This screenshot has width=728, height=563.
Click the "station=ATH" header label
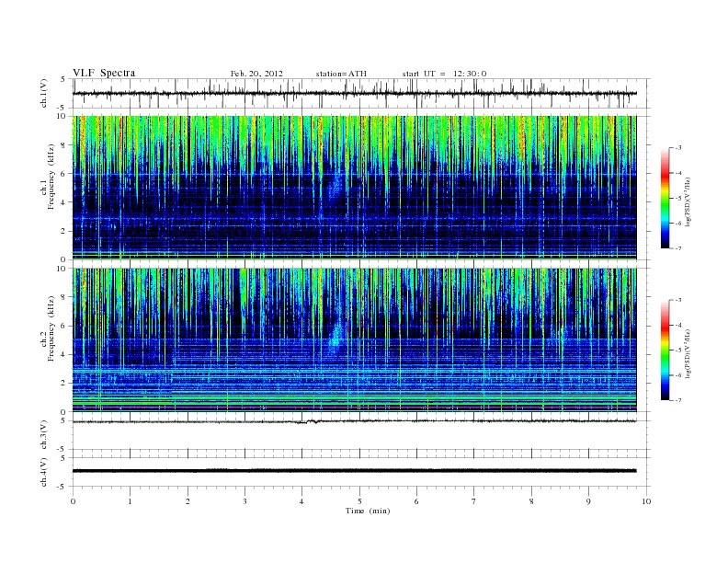pos(341,74)
